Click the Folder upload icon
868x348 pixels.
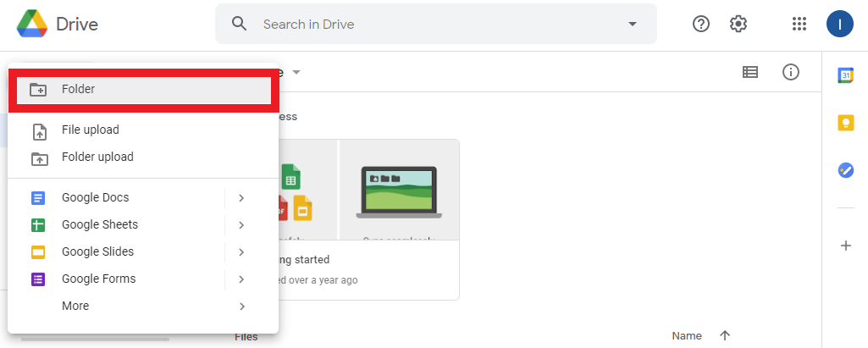pyautogui.click(x=39, y=159)
